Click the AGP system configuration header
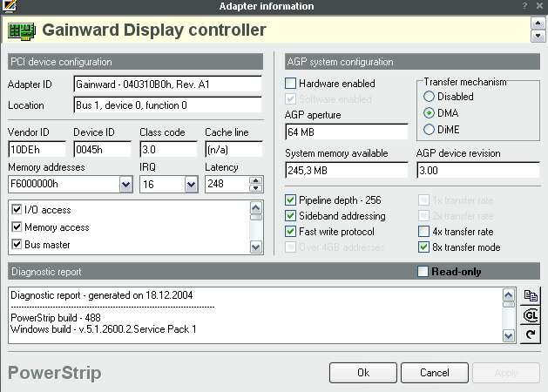 412,62
